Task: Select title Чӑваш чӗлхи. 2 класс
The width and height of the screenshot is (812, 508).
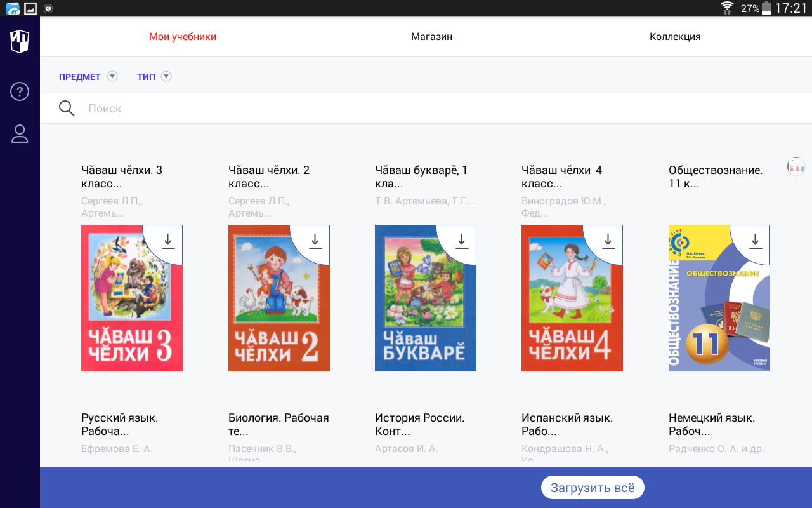Action: click(x=269, y=177)
